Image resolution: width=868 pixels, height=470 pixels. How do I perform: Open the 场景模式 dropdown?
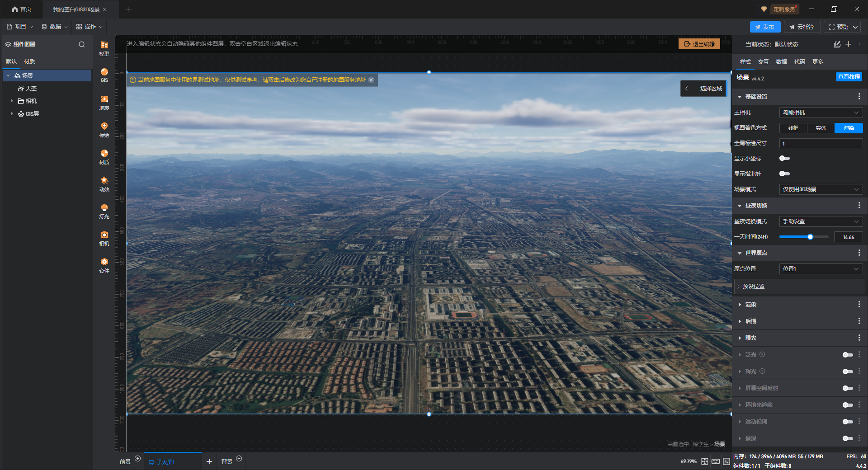821,189
